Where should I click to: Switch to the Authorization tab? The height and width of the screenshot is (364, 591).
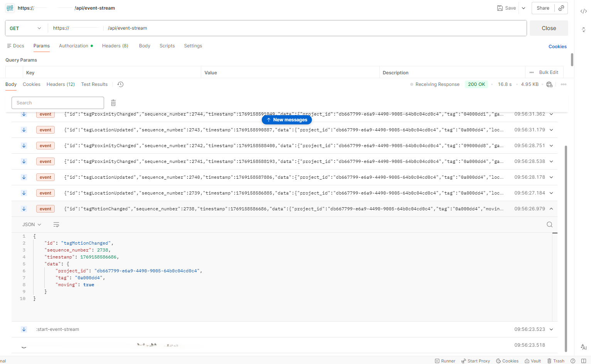(x=74, y=46)
